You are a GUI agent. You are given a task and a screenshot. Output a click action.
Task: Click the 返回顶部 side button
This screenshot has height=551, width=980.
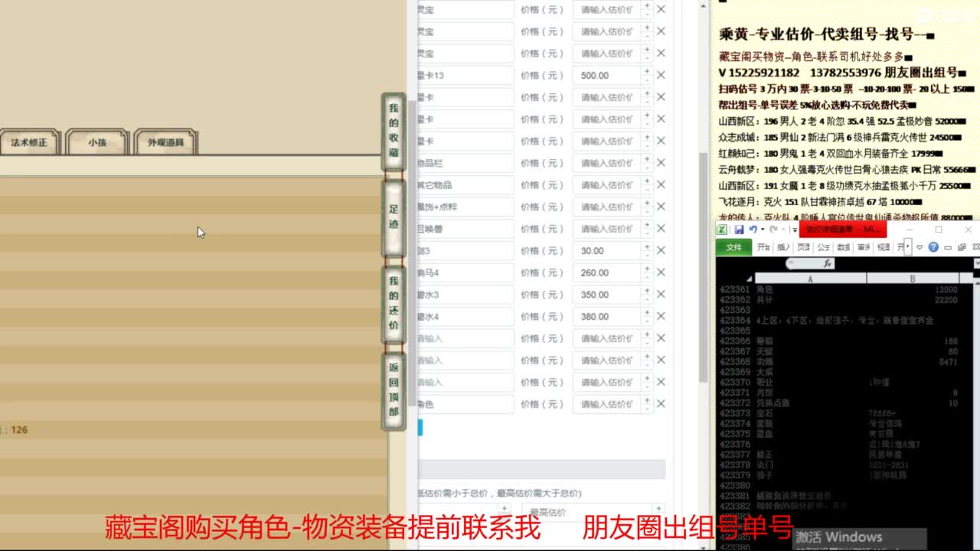(x=394, y=390)
